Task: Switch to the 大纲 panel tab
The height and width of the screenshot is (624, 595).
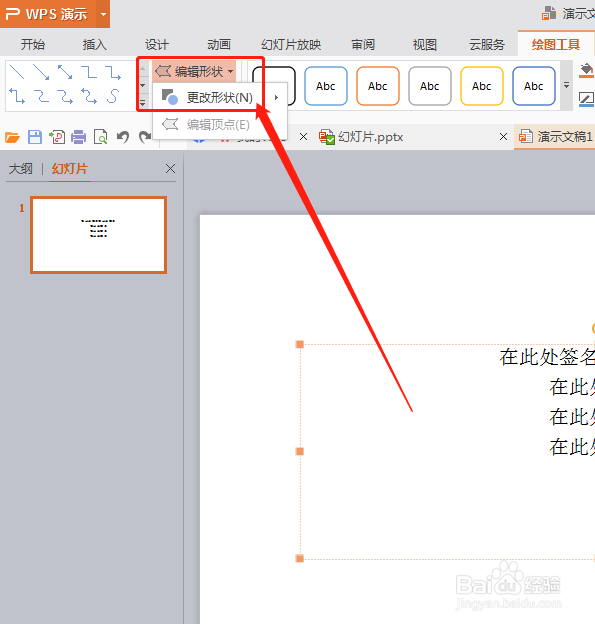Action: tap(21, 169)
